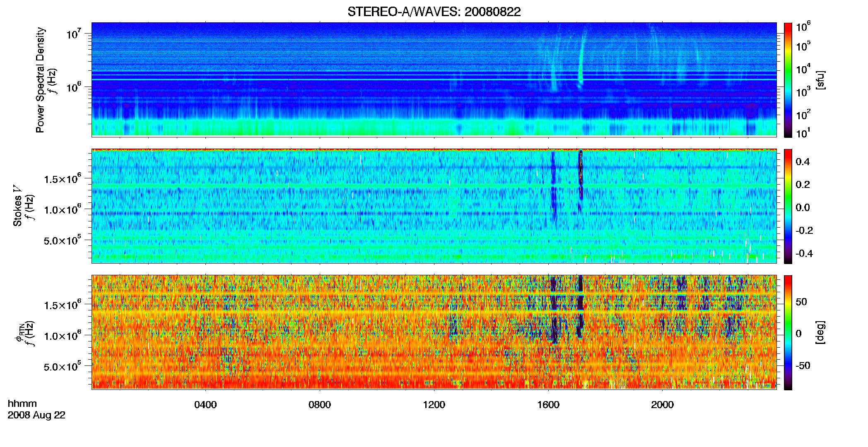Viewport: 868px width, 447px height.
Task: Click the -50 value on degree colorbar
Action: click(803, 365)
